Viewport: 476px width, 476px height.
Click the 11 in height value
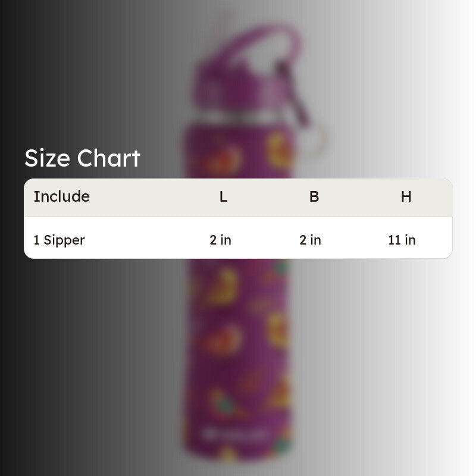(402, 240)
